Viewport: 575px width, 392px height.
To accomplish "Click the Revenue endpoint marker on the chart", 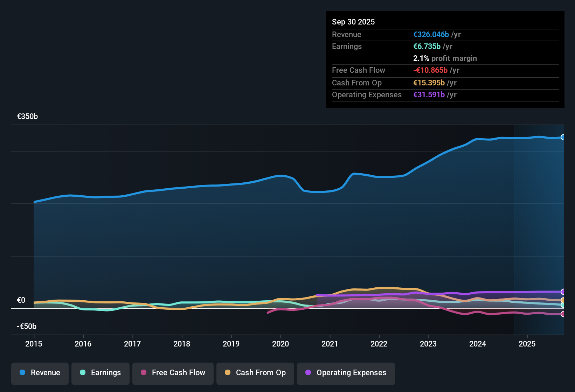I will coord(563,137).
